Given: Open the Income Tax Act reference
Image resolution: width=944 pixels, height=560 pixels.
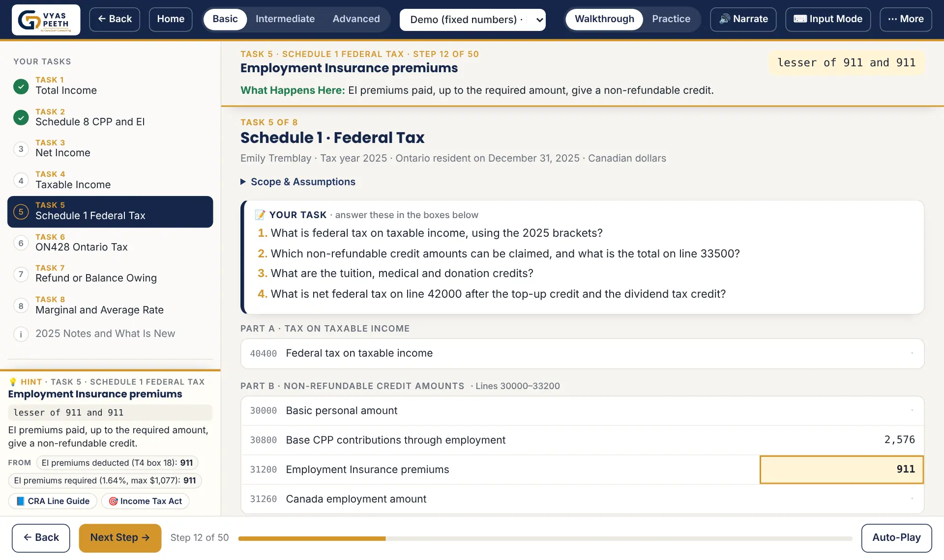Looking at the screenshot, I should 146,501.
